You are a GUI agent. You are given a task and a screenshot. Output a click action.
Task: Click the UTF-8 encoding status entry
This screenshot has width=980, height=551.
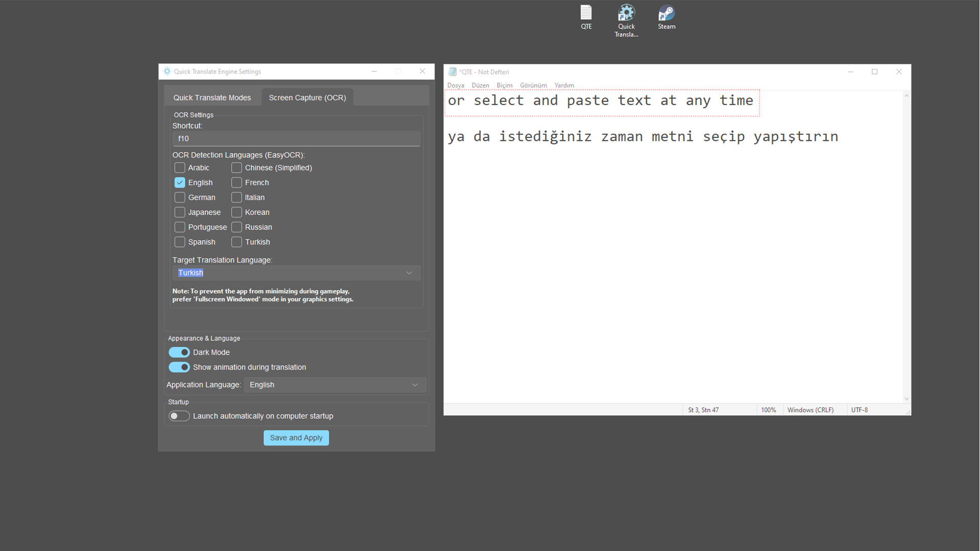pyautogui.click(x=859, y=410)
